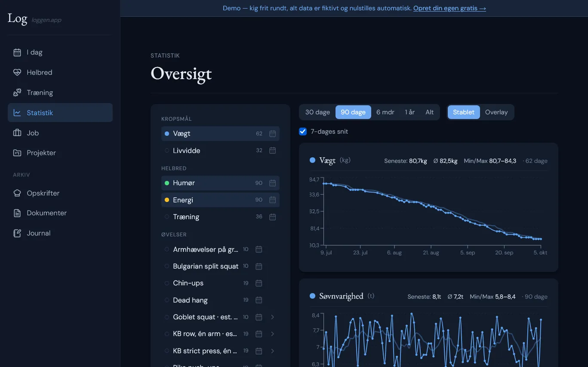Click blue color dot beside Søvnvarighed title
This screenshot has width=588, height=367.
(312, 296)
